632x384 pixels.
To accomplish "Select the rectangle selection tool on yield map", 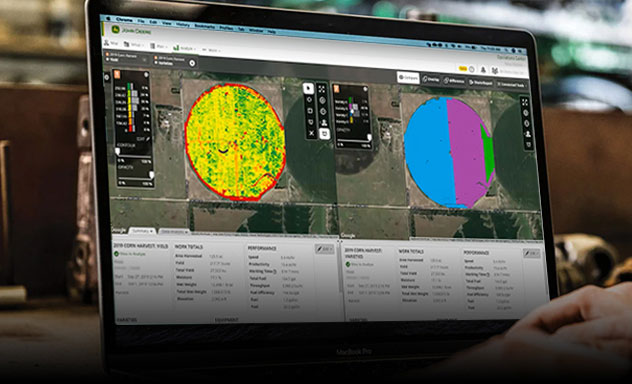I will pyautogui.click(x=310, y=111).
